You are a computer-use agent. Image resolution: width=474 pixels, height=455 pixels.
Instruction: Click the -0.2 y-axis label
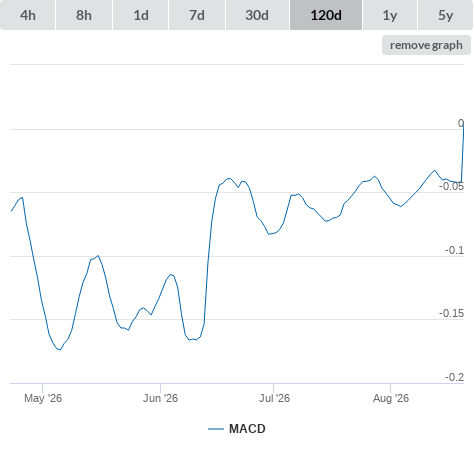tap(454, 377)
